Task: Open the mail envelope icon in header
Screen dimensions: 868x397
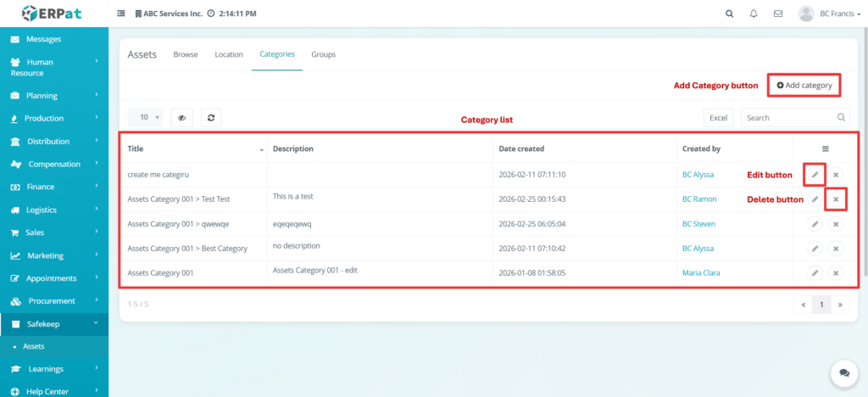Action: click(x=777, y=14)
